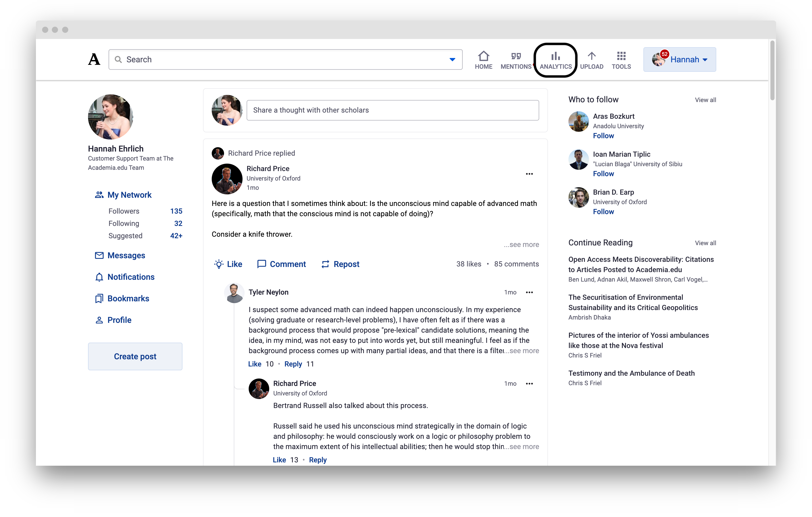Open Ioan Marian Tiplic's avatar
The height and width of the screenshot is (517, 812).
578,160
